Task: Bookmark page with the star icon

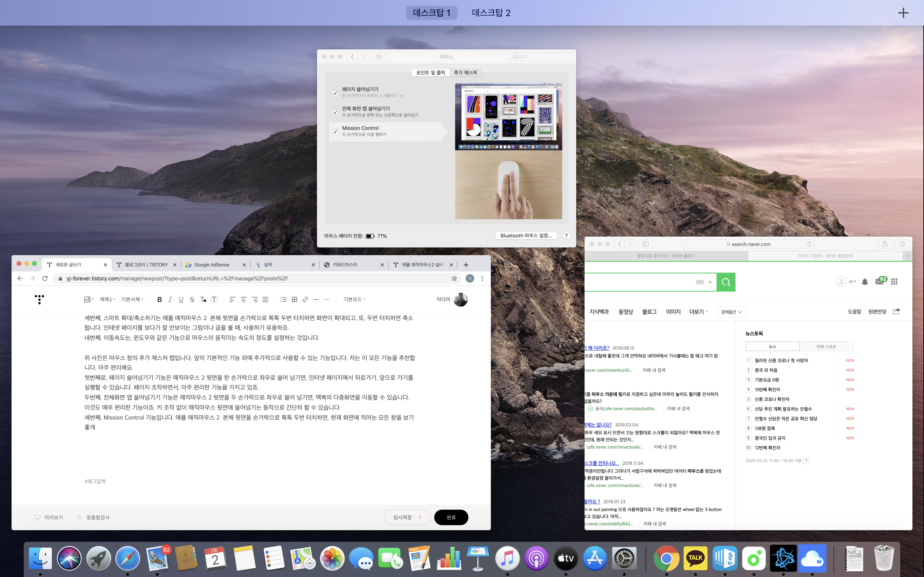Action: point(454,279)
